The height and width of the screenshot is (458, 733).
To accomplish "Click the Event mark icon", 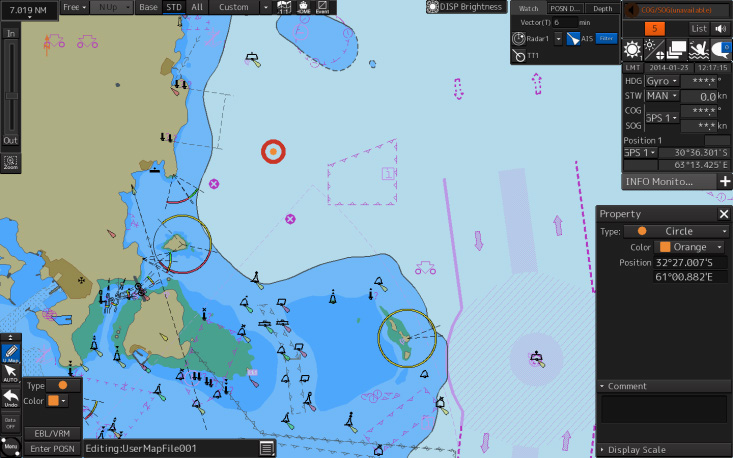I will coord(323,7).
